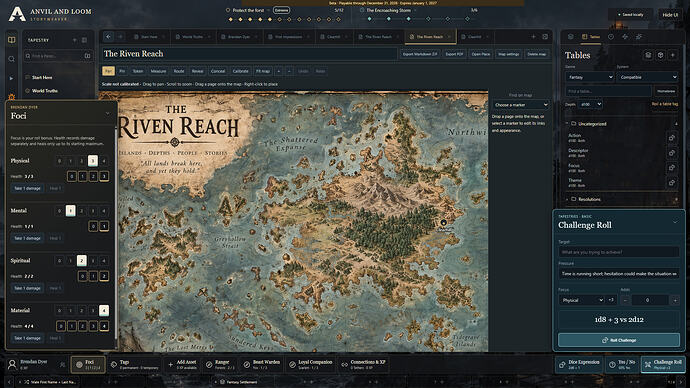Focus the Find a table search field
The height and width of the screenshot is (388, 690).
click(608, 91)
